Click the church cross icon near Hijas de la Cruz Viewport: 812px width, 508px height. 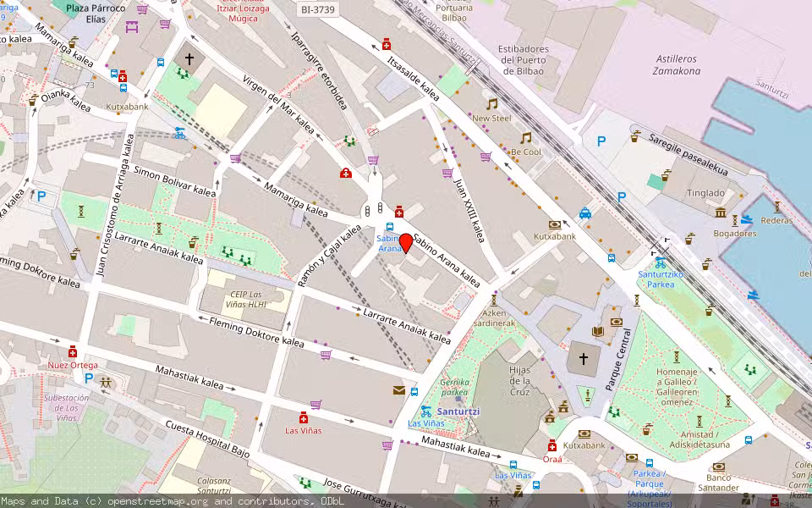click(x=584, y=360)
